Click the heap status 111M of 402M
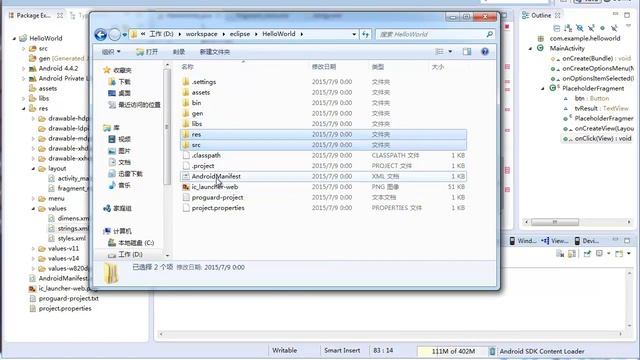Screen dimensions: 640x360 [453, 351]
